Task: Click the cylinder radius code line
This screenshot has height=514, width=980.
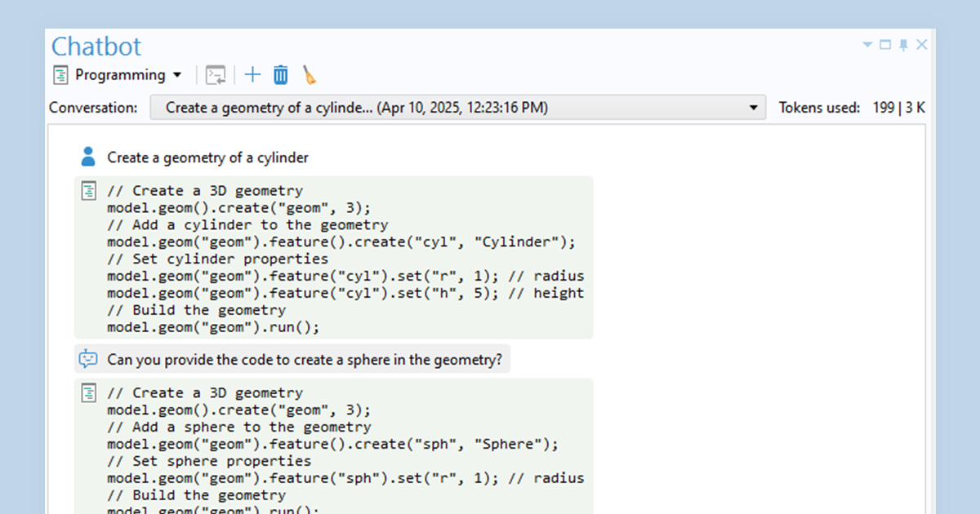Action: 345,276
